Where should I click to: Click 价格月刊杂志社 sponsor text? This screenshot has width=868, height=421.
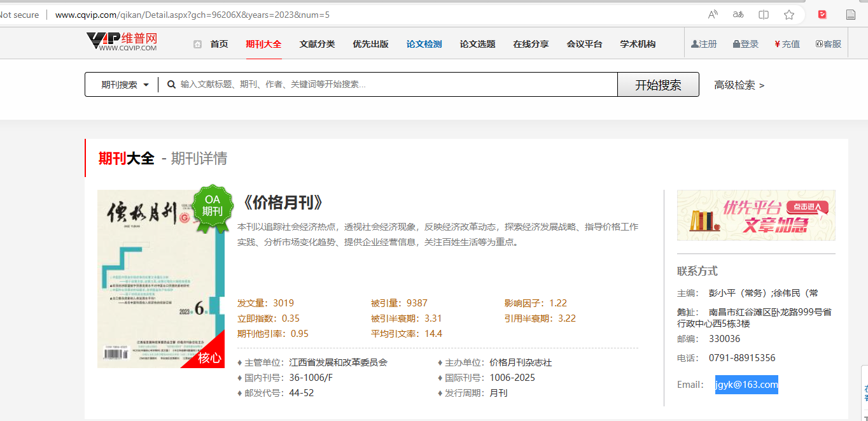pyautogui.click(x=521, y=362)
